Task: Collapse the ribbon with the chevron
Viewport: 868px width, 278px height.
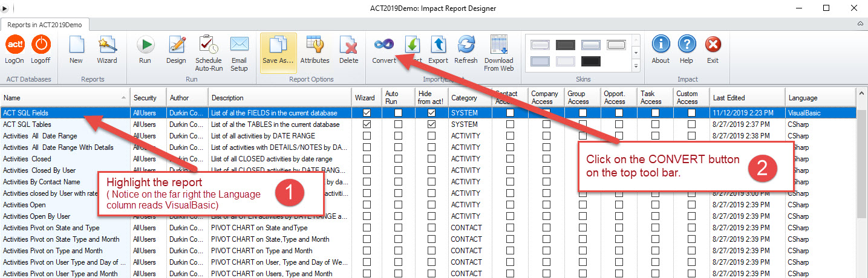Action: click(860, 24)
